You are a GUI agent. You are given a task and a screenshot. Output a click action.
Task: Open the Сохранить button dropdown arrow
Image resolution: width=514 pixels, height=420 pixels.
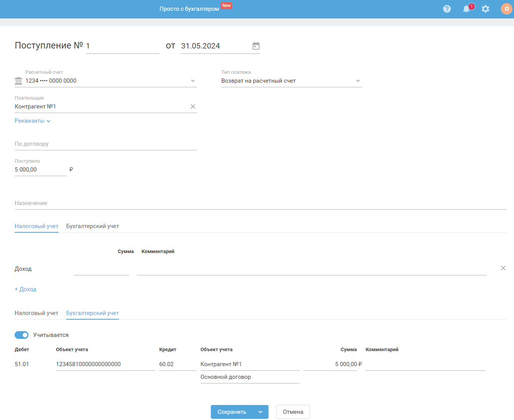tap(261, 412)
